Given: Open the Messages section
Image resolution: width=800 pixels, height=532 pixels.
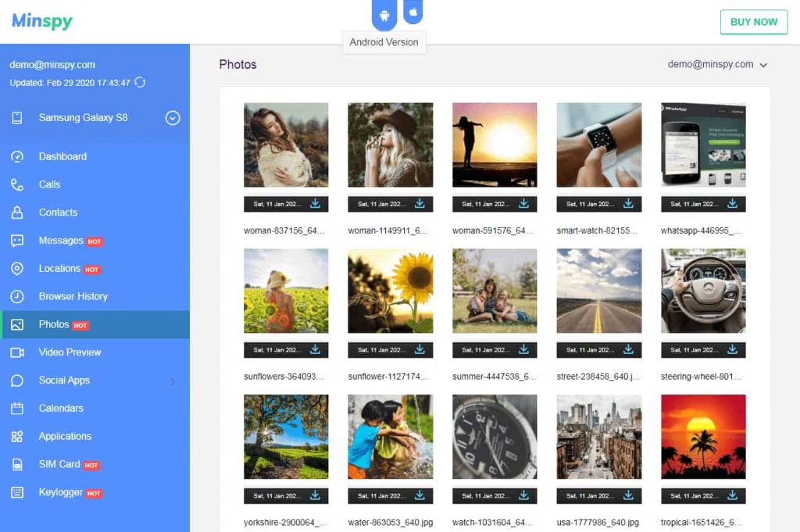Looking at the screenshot, I should point(61,241).
